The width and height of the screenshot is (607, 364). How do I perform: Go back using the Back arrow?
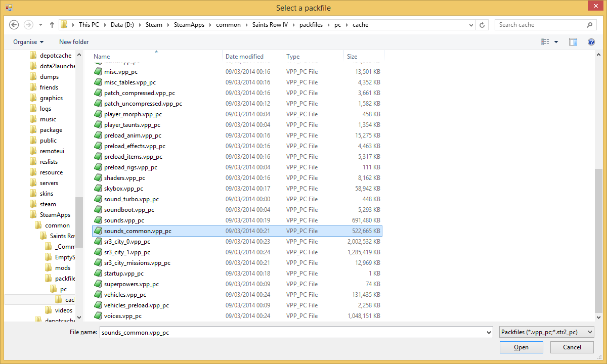(x=14, y=25)
